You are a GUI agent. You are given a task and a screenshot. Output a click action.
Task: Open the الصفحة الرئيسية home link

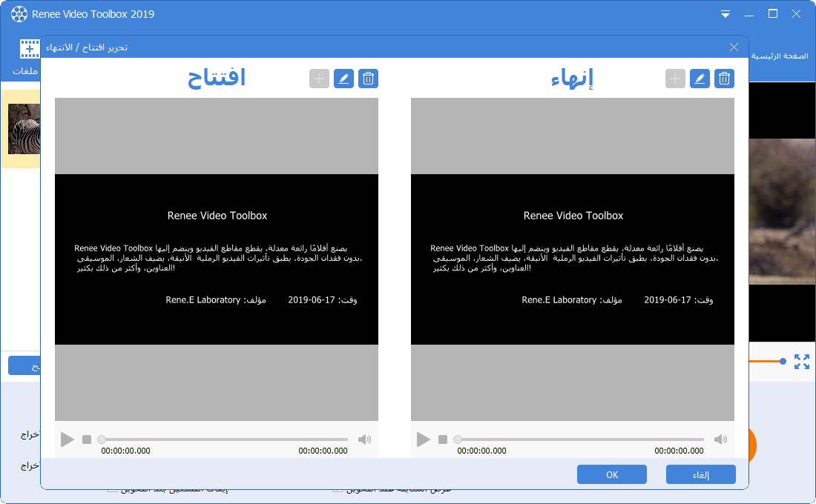click(780, 56)
